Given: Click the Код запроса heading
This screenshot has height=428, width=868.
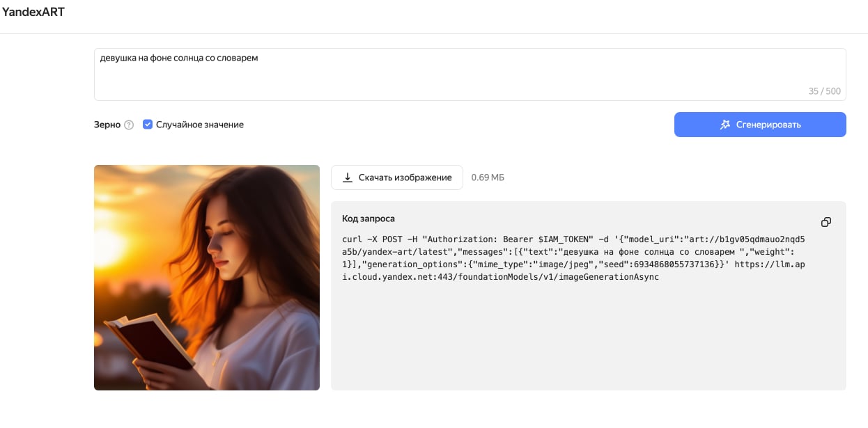Looking at the screenshot, I should click(x=369, y=219).
